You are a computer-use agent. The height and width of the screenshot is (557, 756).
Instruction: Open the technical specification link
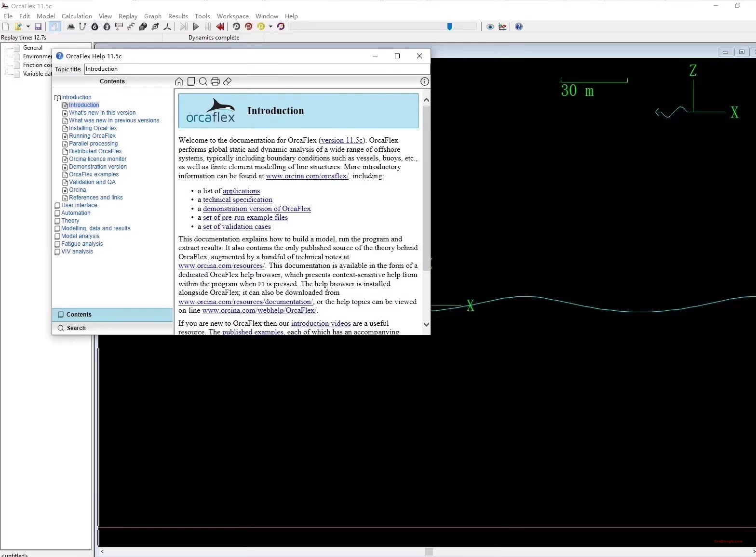pos(237,199)
